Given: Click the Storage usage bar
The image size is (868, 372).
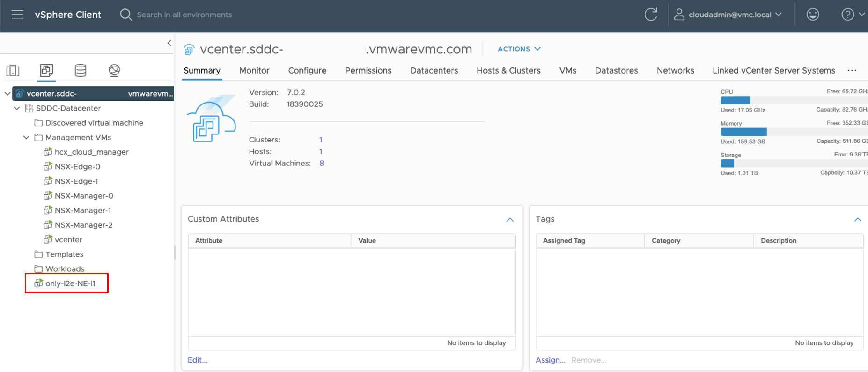Looking at the screenshot, I should (x=794, y=163).
